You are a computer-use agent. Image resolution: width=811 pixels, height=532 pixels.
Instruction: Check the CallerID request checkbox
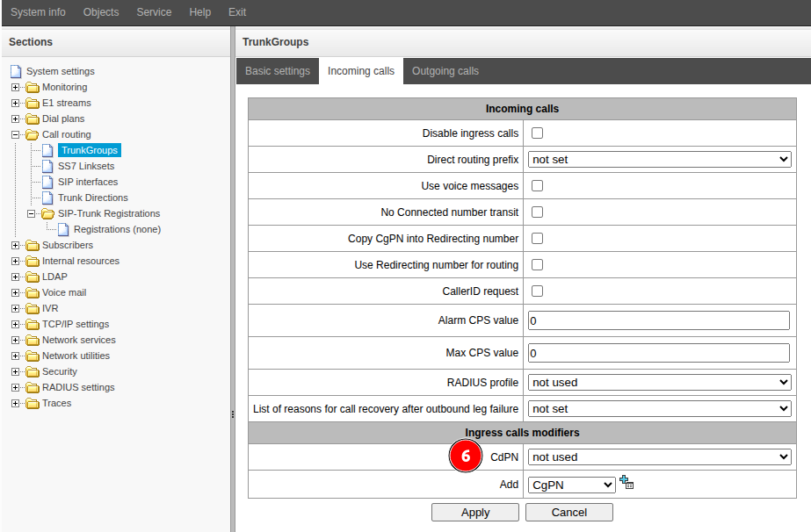[538, 291]
